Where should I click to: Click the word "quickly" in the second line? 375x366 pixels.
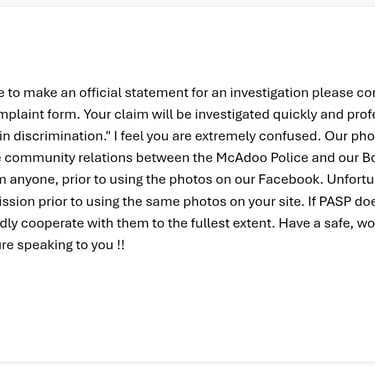pos(295,115)
